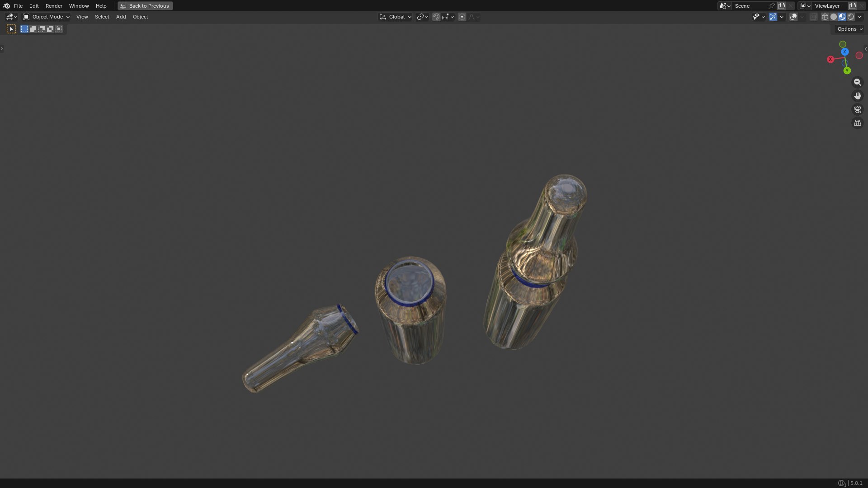
Task: Open the File menu
Action: click(18, 6)
